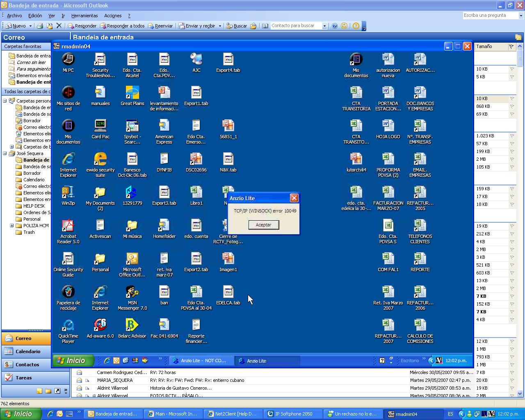Image resolution: width=525 pixels, height=420 pixels.
Task: Open the Nuevo button dropdown arrow
Action: click(x=30, y=26)
